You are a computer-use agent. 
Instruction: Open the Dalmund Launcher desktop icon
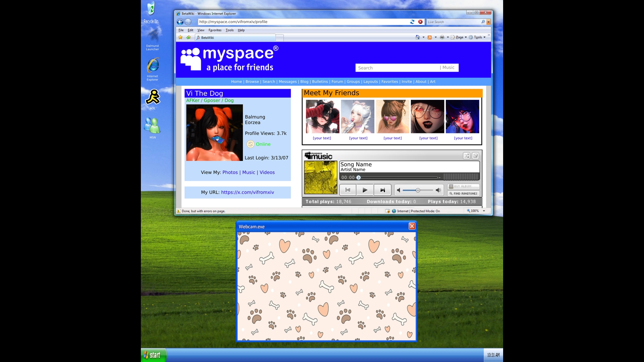point(153,39)
